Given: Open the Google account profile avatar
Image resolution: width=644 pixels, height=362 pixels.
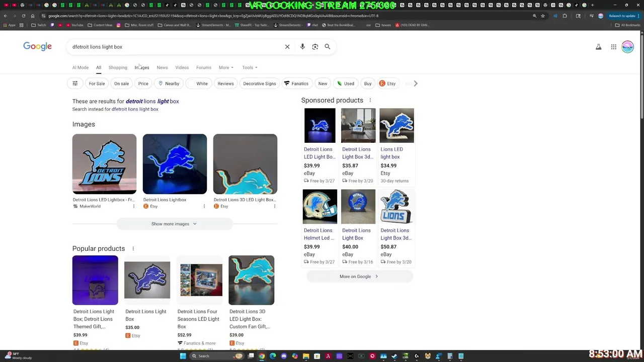Looking at the screenshot, I should (x=627, y=47).
